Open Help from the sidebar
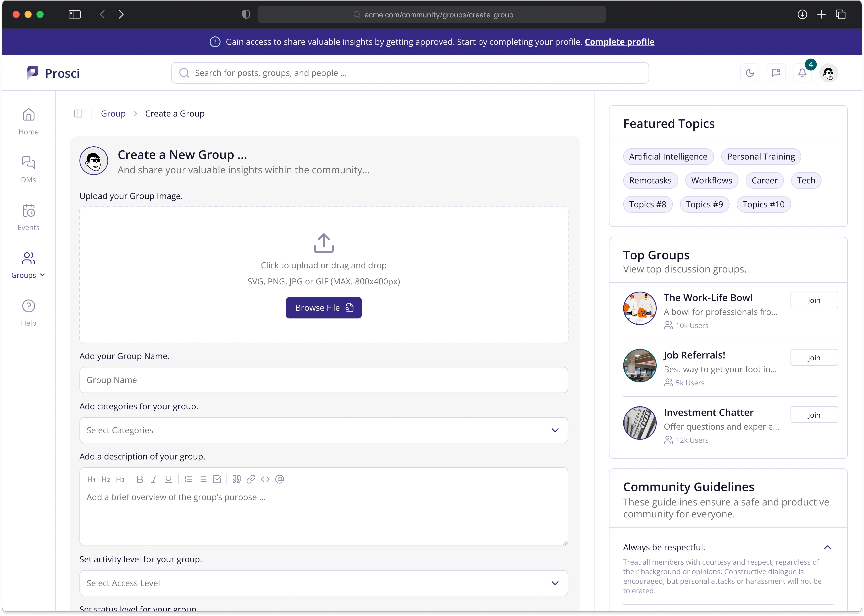The image size is (864, 616). point(28,312)
